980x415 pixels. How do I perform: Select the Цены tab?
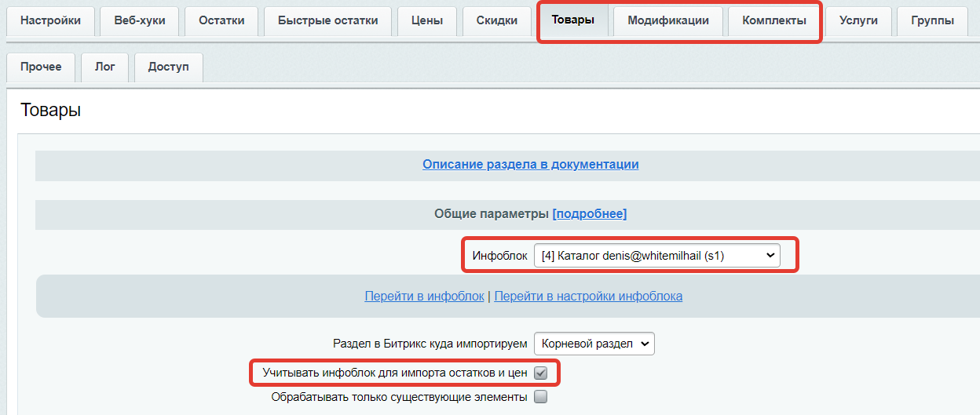(x=426, y=20)
